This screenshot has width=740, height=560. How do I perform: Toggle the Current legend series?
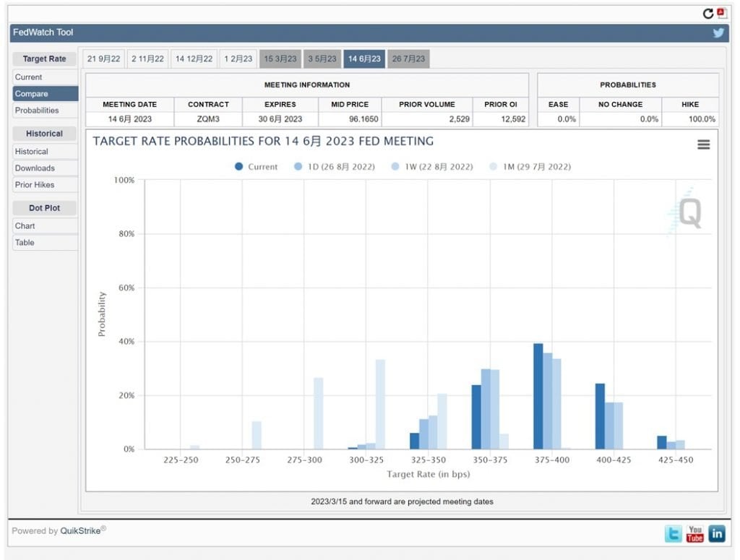click(257, 166)
